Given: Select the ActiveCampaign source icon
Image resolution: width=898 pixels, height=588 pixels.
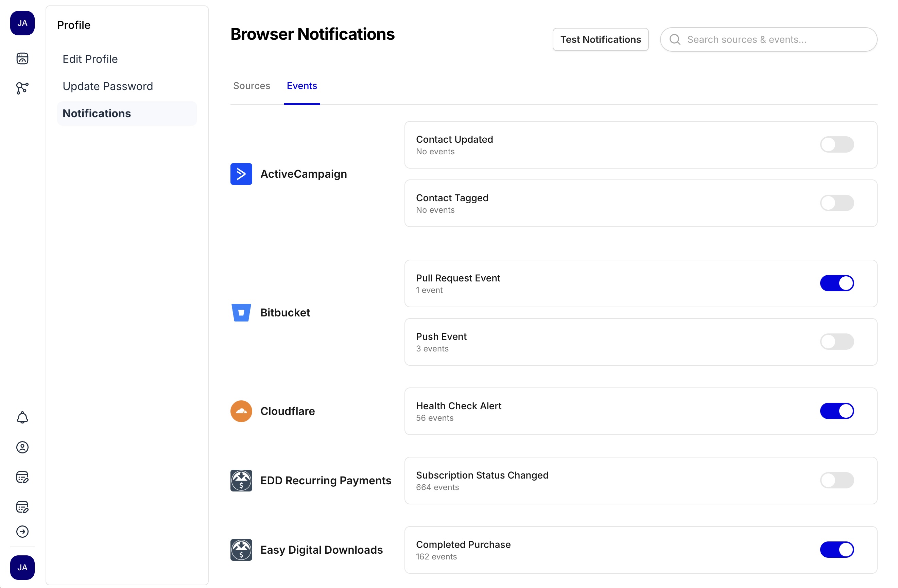Looking at the screenshot, I should pyautogui.click(x=241, y=174).
